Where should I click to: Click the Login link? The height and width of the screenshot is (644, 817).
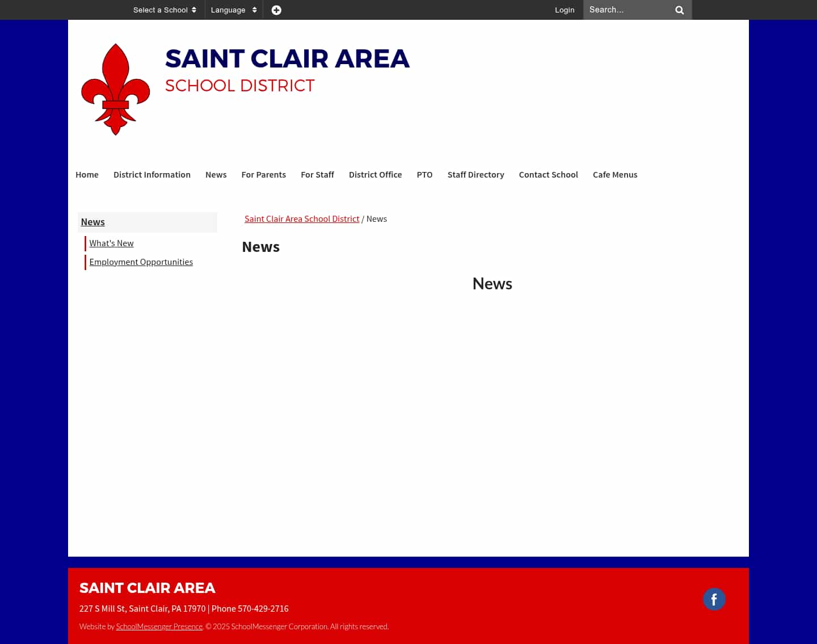point(565,10)
